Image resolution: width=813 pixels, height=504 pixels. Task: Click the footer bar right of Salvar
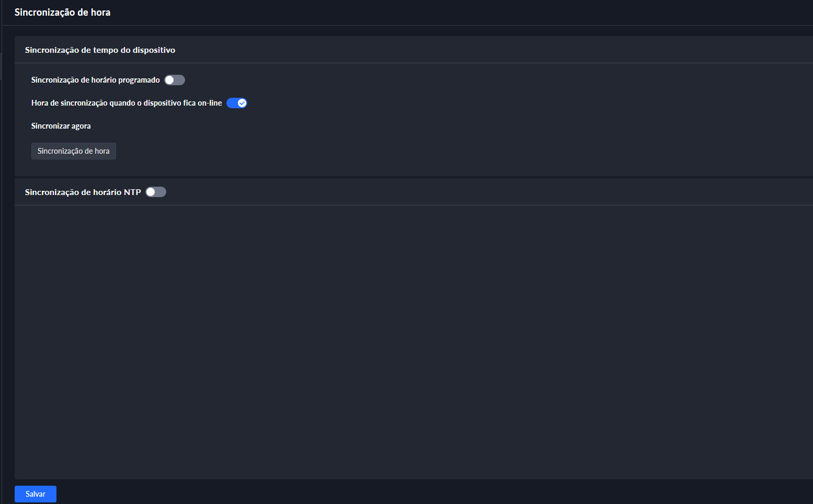418,494
